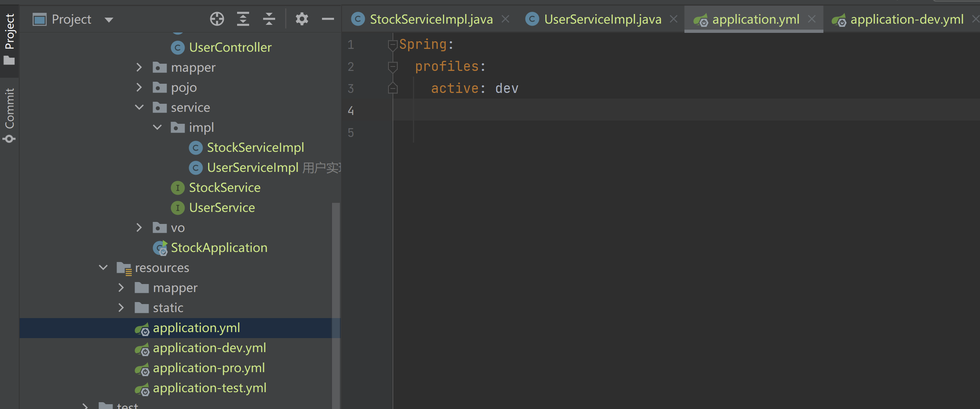Click the project tree vertical scrollbar
This screenshot has height=409, width=980.
point(336,304)
